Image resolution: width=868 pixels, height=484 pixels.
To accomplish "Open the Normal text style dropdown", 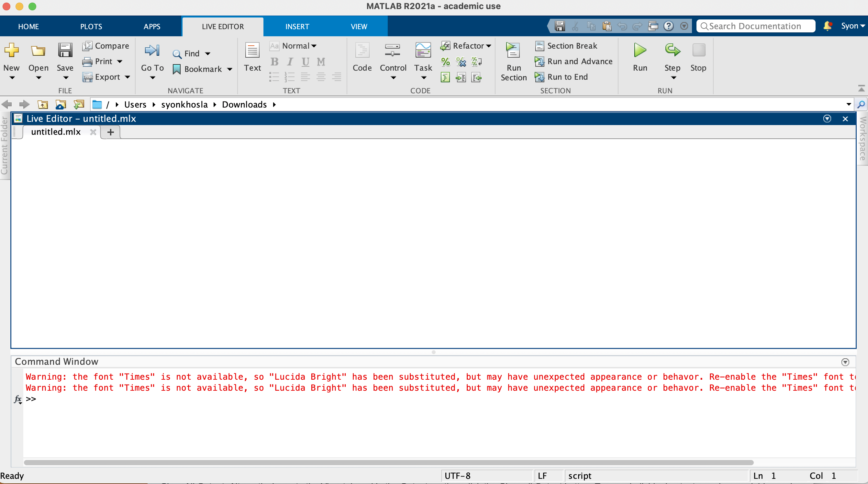I will coord(294,46).
